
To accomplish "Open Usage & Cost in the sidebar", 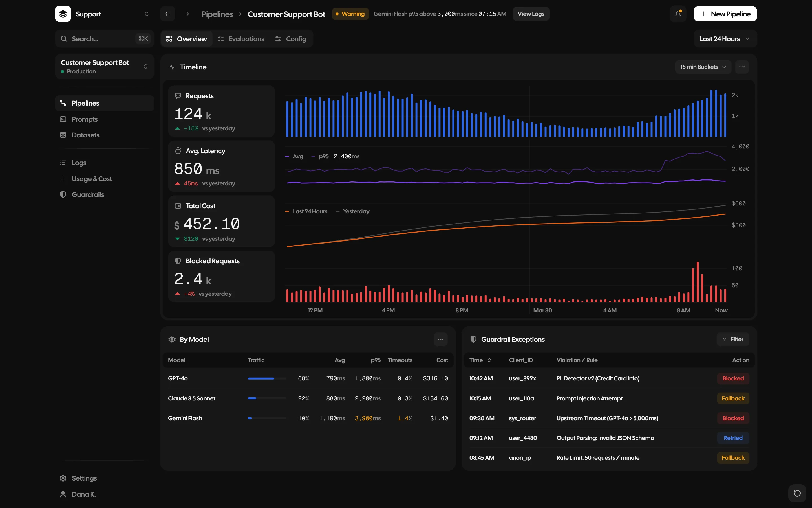I will pyautogui.click(x=105, y=179).
